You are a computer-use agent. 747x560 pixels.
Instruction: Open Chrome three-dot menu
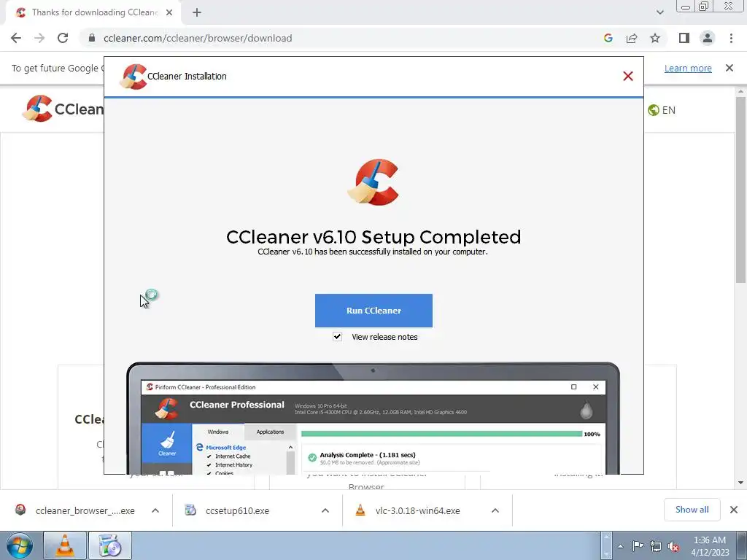click(x=731, y=38)
